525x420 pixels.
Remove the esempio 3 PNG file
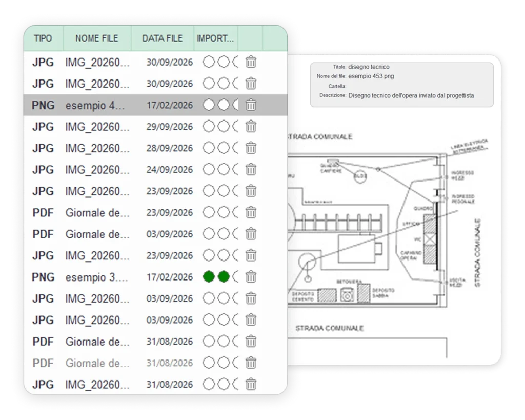[x=251, y=277]
